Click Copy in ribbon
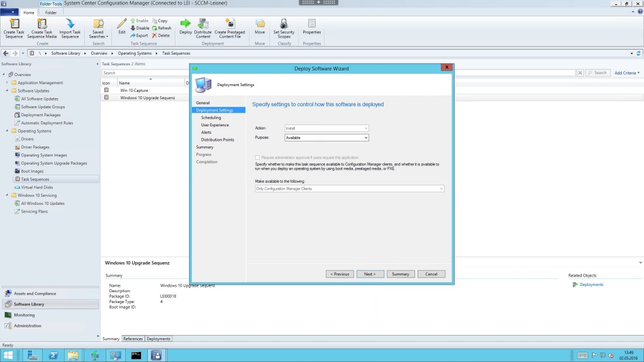 [160, 21]
